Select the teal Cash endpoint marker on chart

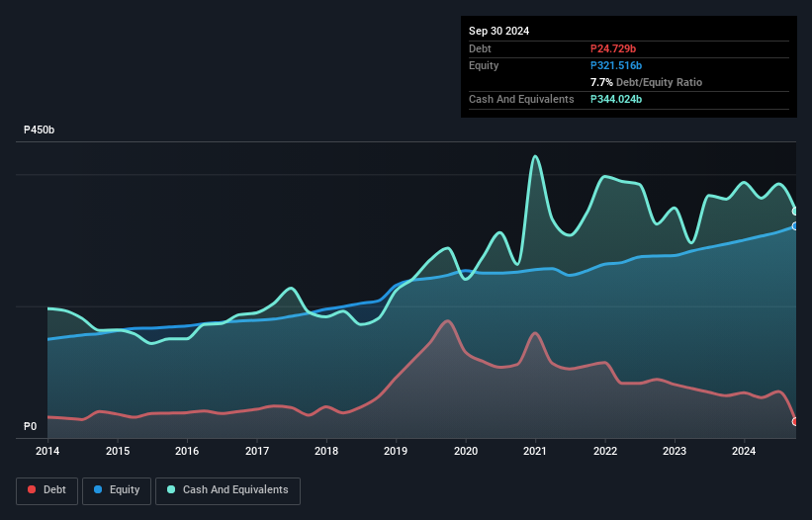point(795,212)
